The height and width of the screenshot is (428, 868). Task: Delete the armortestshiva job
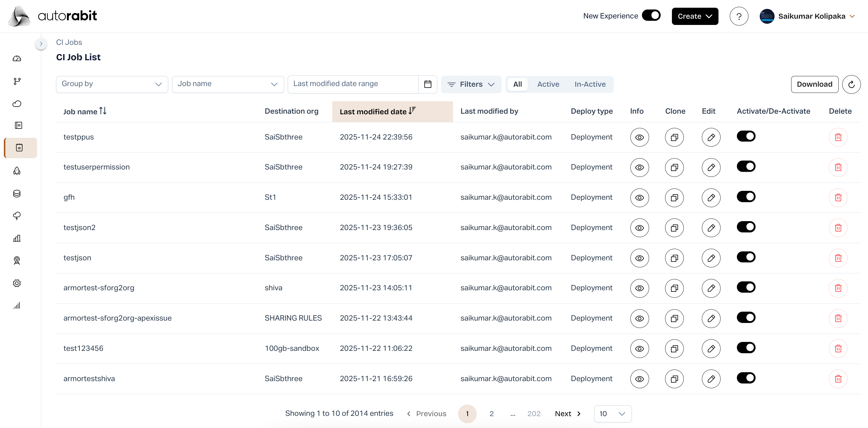(x=838, y=379)
